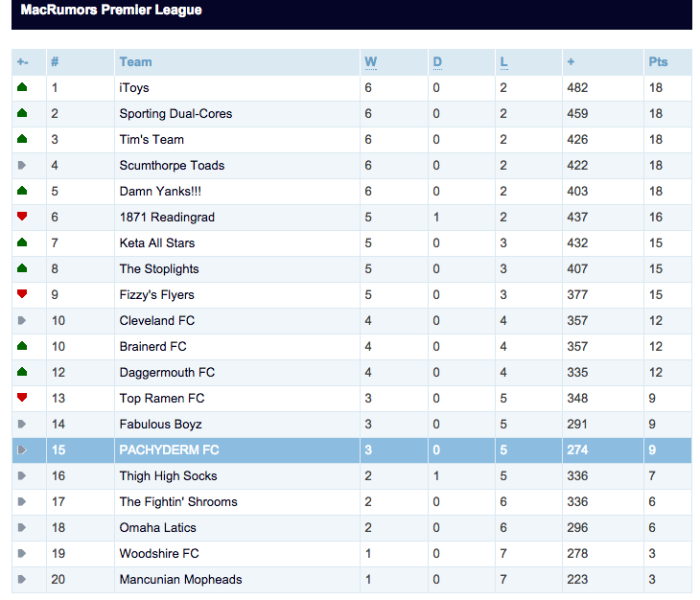Click red down arrow beside 1871 Readingrad

tap(22, 217)
